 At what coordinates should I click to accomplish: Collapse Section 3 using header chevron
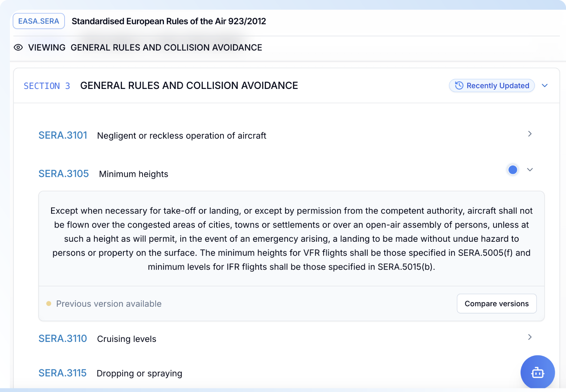(545, 86)
